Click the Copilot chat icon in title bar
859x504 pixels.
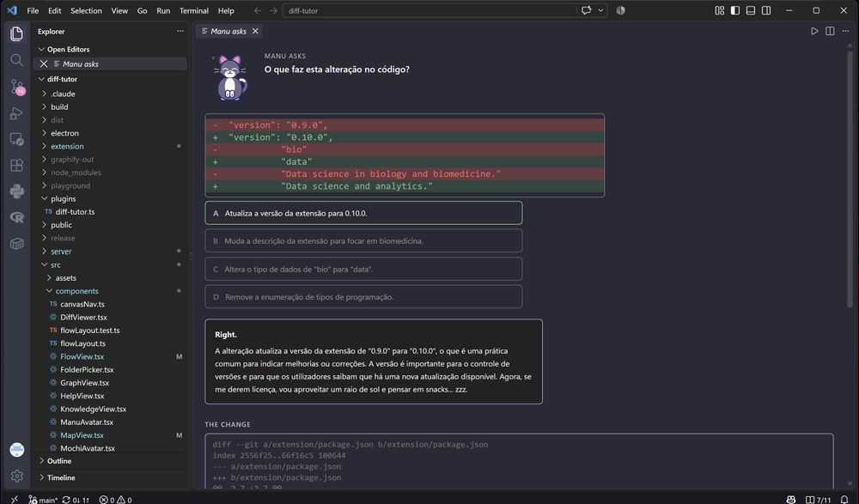click(586, 10)
